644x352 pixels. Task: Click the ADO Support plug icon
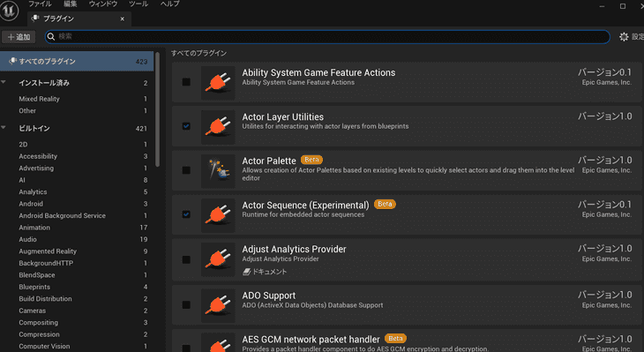(x=218, y=305)
